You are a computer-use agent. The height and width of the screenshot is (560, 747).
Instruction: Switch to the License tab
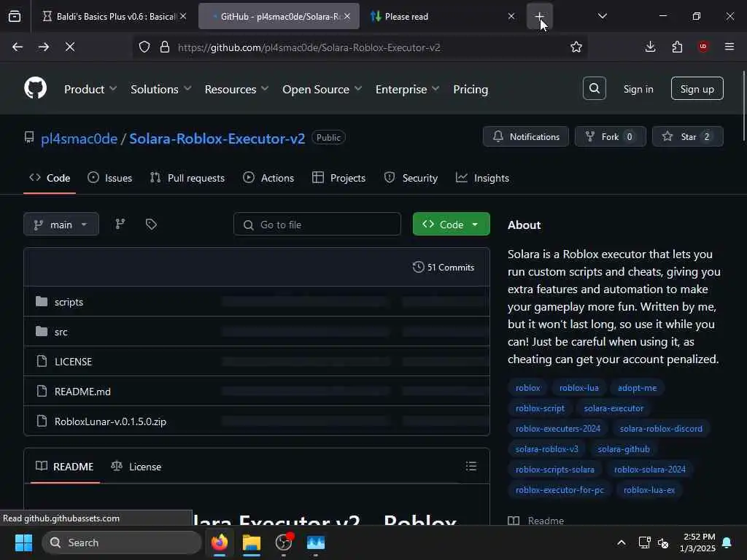click(136, 467)
